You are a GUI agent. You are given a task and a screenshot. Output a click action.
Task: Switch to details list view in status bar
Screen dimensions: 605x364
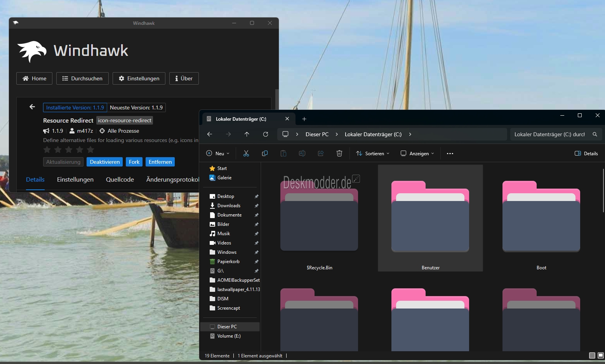592,355
